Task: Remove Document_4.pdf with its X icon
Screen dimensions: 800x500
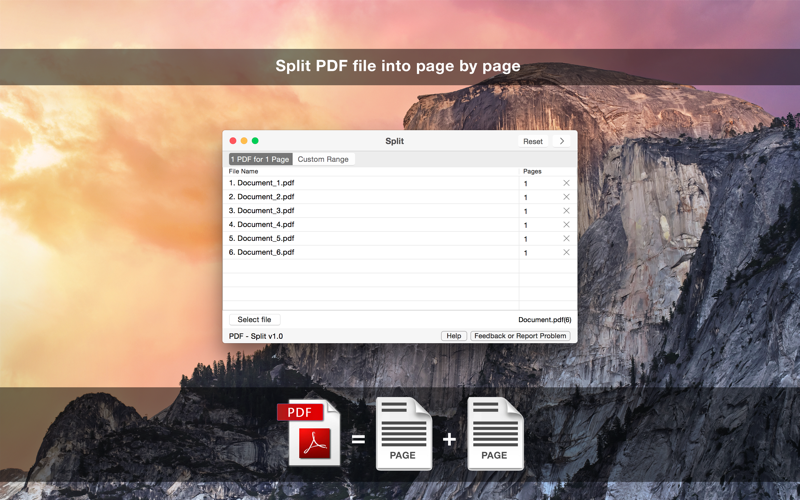Action: pyautogui.click(x=566, y=224)
